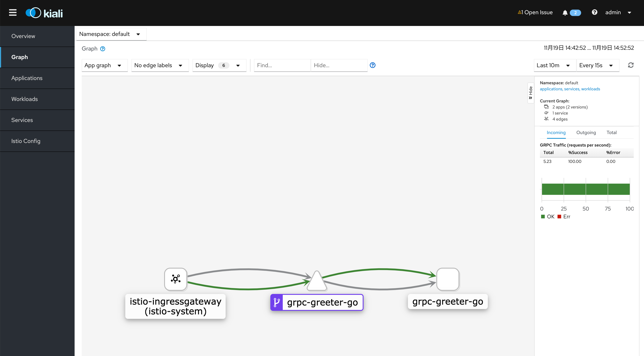
Task: Focus the Find... input field
Action: 282,65
